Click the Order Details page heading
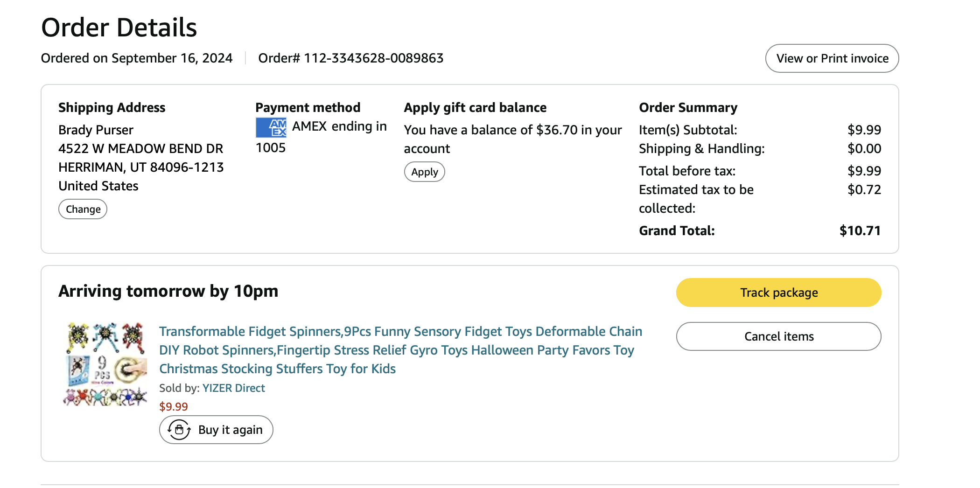The image size is (980, 488). (x=119, y=28)
